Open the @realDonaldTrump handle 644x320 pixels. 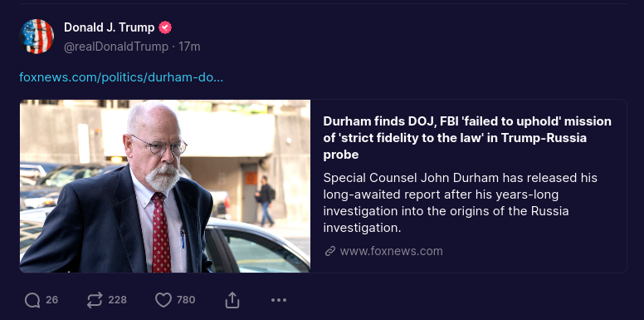click(x=116, y=47)
